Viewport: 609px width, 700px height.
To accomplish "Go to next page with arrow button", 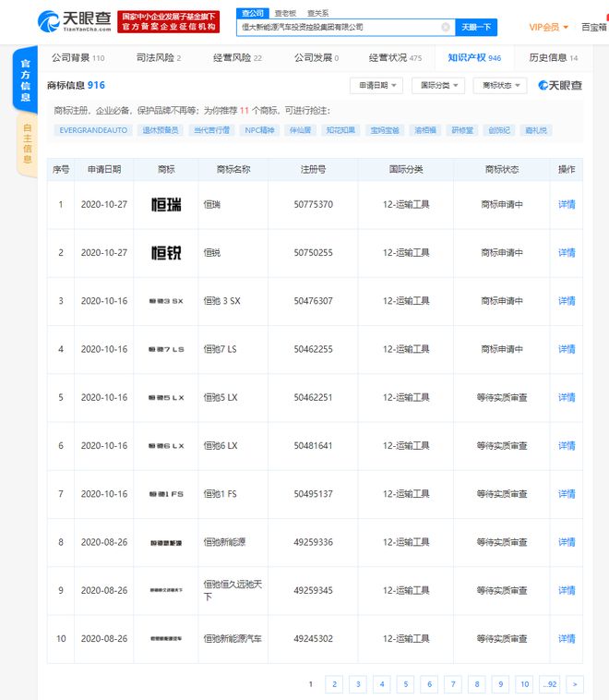I will pyautogui.click(x=575, y=684).
